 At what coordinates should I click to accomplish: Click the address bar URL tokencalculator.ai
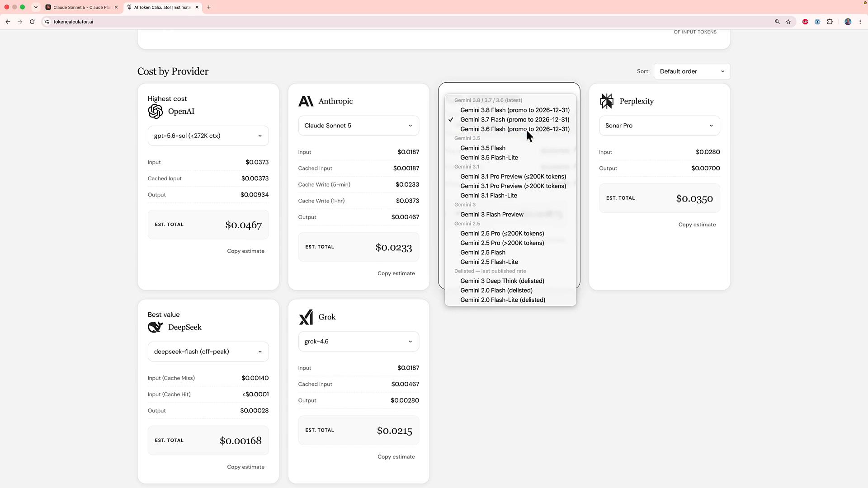(x=73, y=22)
